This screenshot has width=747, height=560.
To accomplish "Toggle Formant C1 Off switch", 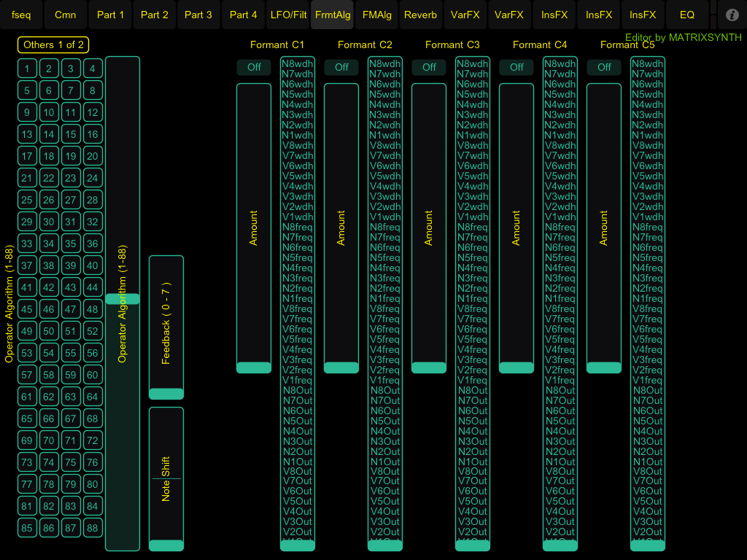I will (x=254, y=67).
